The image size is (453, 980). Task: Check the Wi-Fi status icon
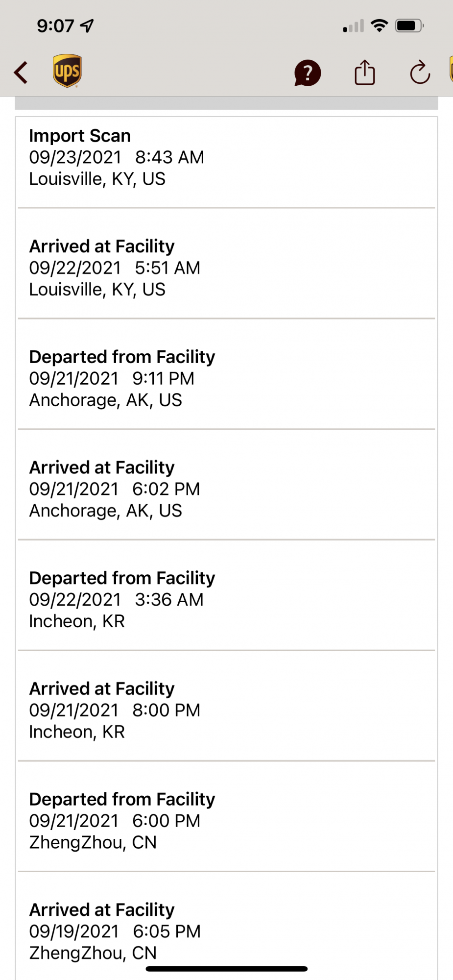coord(379,25)
